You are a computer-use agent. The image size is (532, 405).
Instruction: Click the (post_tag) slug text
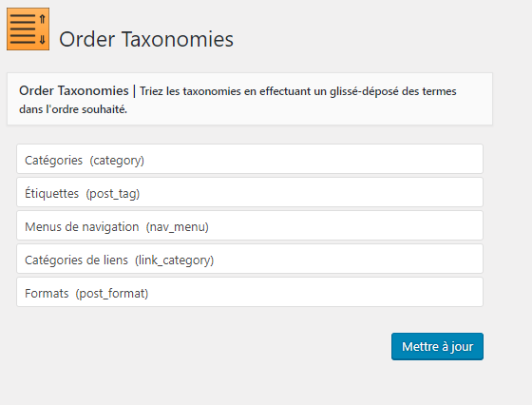point(113,194)
